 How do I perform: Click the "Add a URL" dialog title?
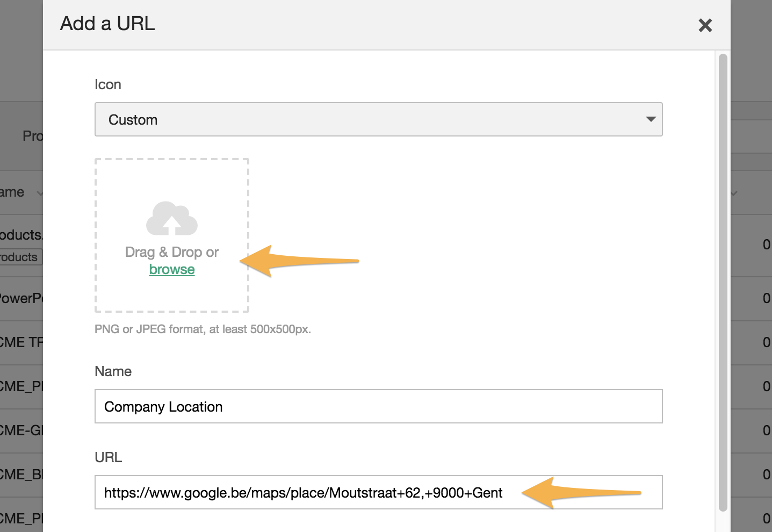pos(107,24)
